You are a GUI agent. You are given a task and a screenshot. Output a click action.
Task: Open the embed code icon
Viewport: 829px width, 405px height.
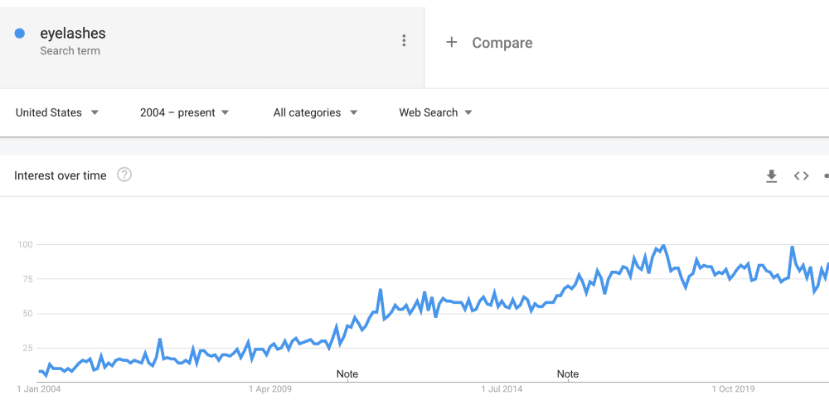tap(801, 176)
